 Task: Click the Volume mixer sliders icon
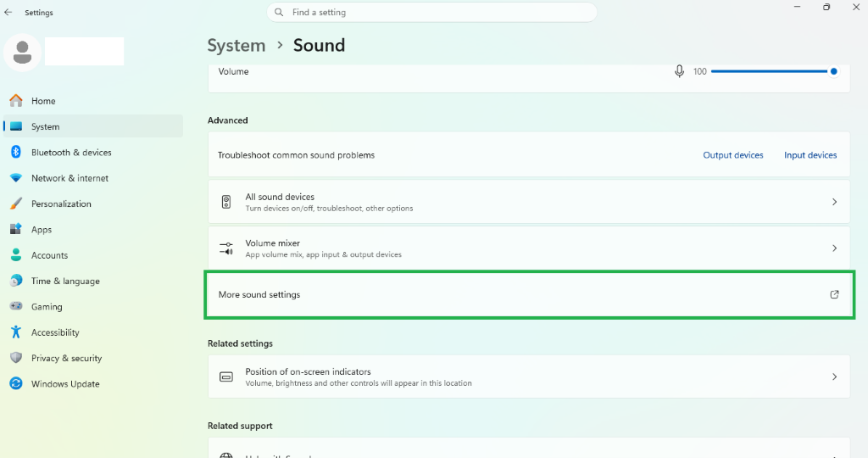pos(226,248)
